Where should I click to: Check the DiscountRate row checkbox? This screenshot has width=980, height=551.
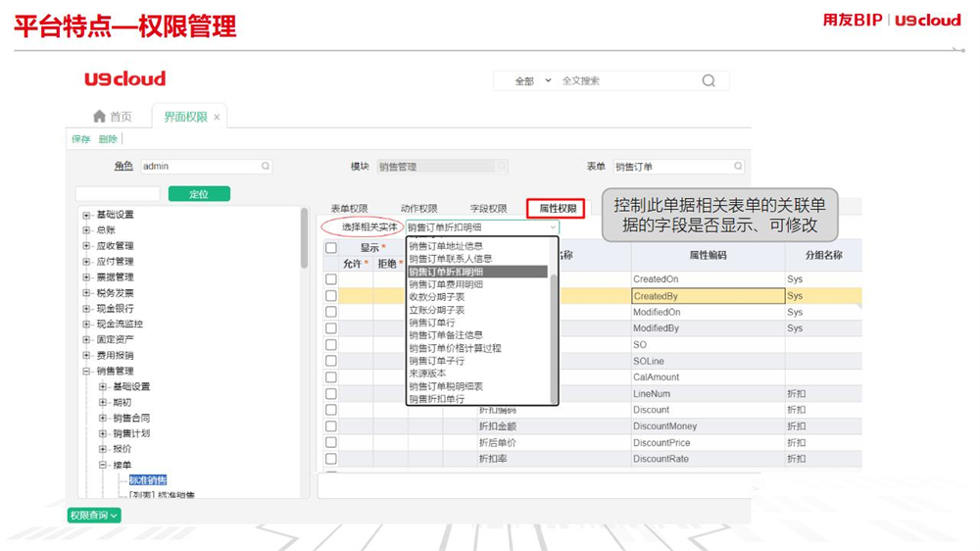[x=331, y=459]
